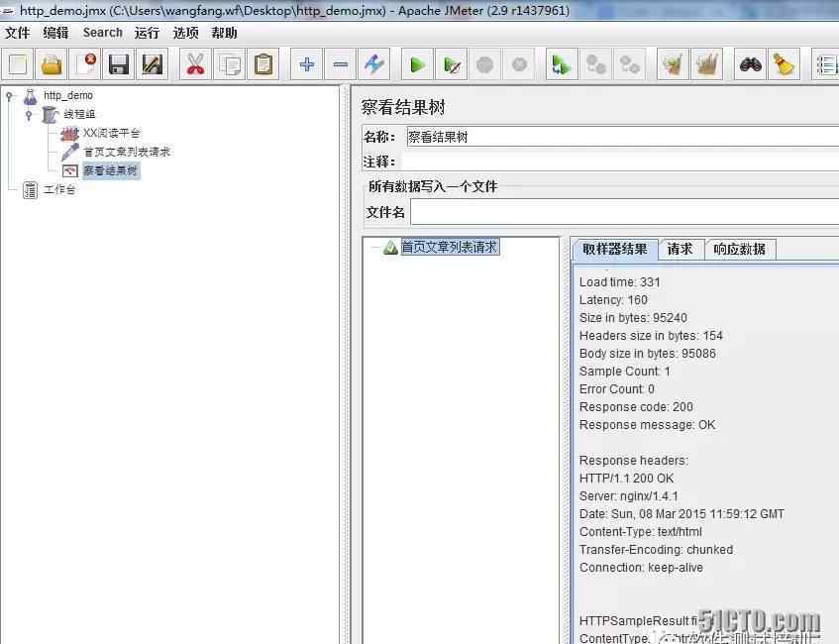Click the Server: nginx/1.4.1 line

coord(629,496)
